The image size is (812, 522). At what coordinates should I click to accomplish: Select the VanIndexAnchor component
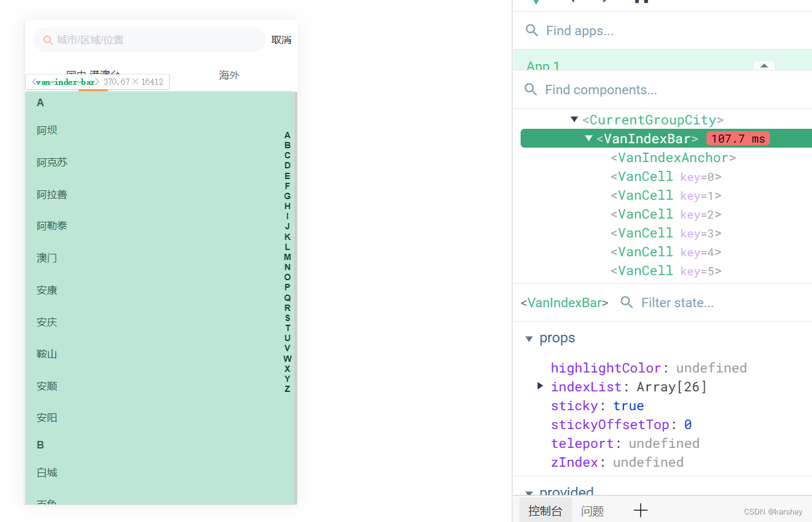pos(673,158)
